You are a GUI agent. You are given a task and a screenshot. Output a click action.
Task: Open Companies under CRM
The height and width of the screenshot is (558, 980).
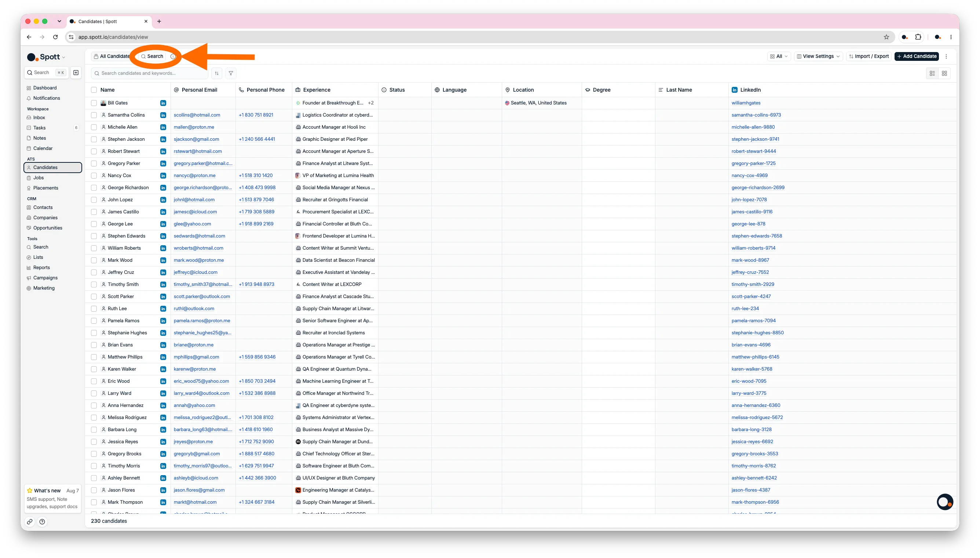coord(45,218)
